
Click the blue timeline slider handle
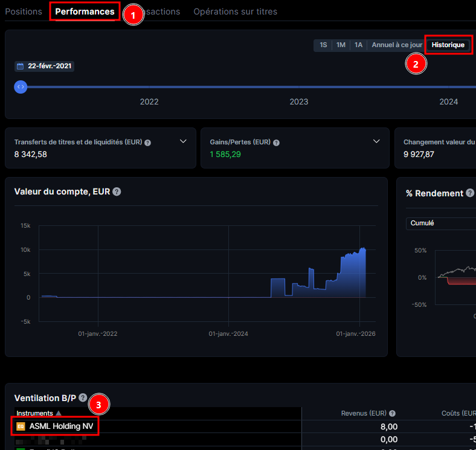(x=21, y=87)
